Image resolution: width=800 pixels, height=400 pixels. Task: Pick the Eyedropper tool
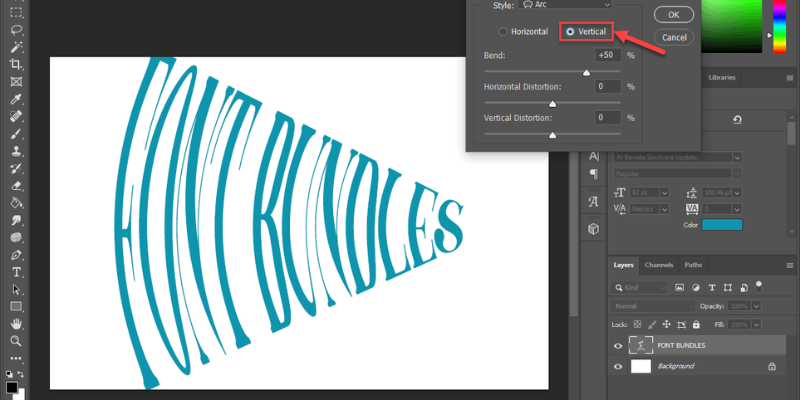(16, 99)
